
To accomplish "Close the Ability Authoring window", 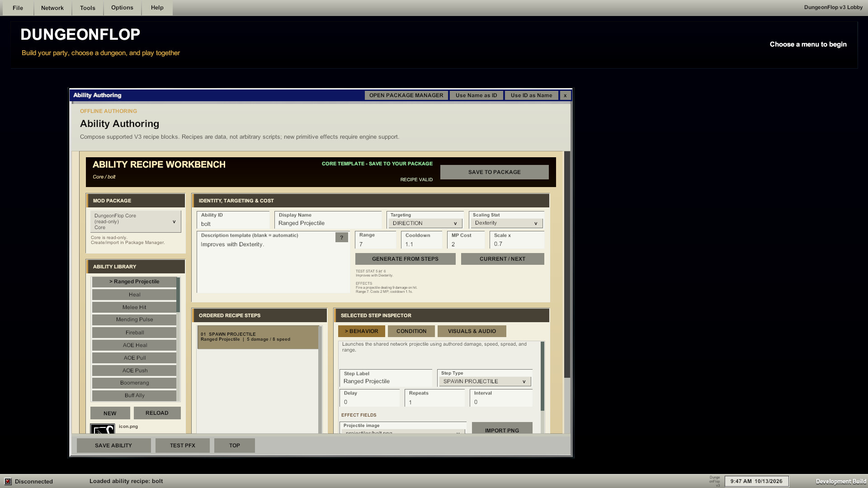I will [565, 95].
